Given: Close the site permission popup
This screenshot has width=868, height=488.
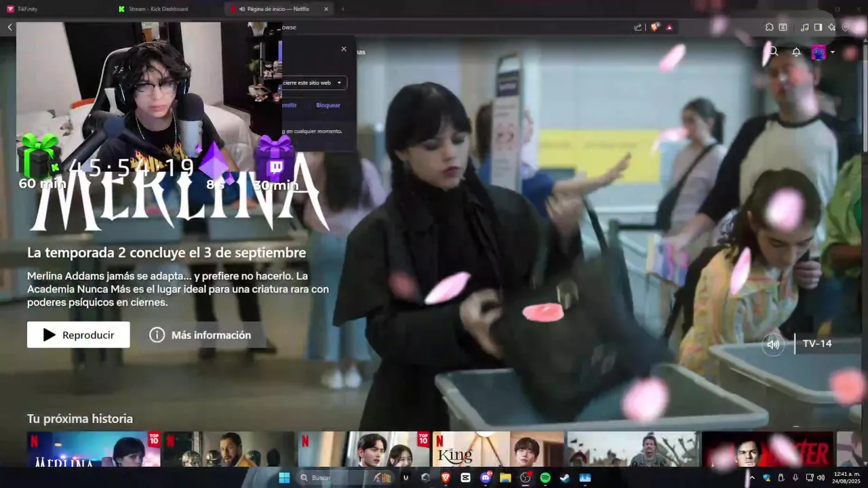Looking at the screenshot, I should [x=344, y=49].
